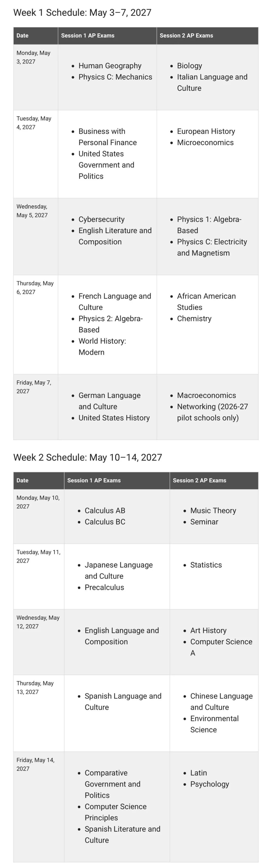The image size is (274, 868).
Task: Select the Psychology exam entry
Action: (210, 784)
